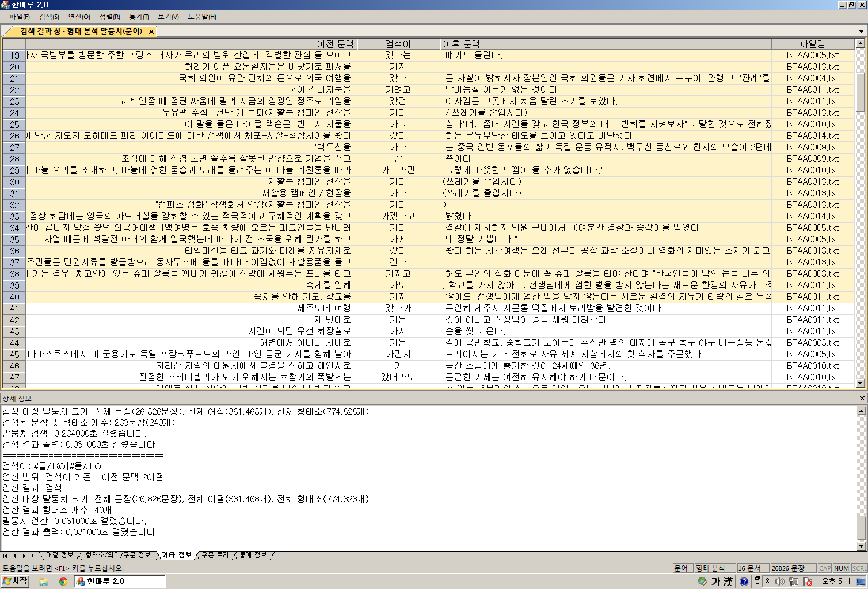Go to next info tab arrow
Image resolution: width=868 pixels, height=589 pixels.
(x=24, y=556)
